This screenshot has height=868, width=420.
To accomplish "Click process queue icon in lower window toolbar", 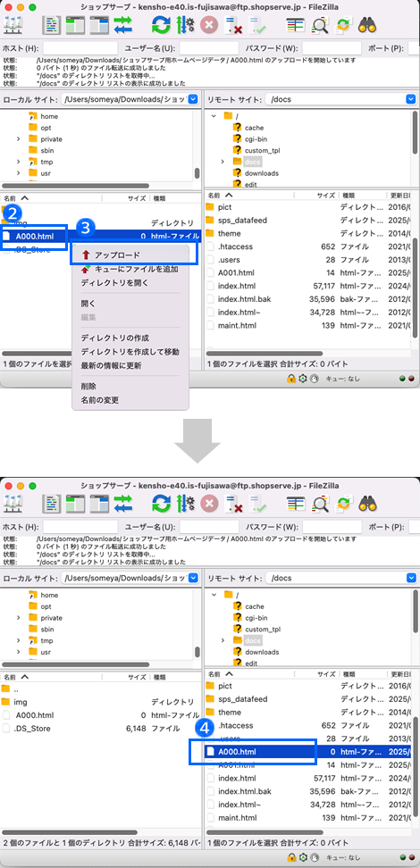I will pyautogui.click(x=185, y=503).
